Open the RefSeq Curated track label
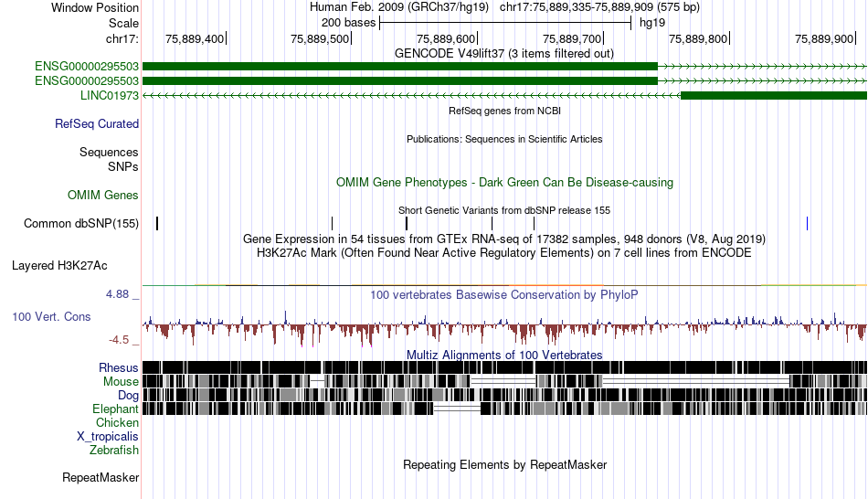The height and width of the screenshot is (499, 868). click(97, 123)
